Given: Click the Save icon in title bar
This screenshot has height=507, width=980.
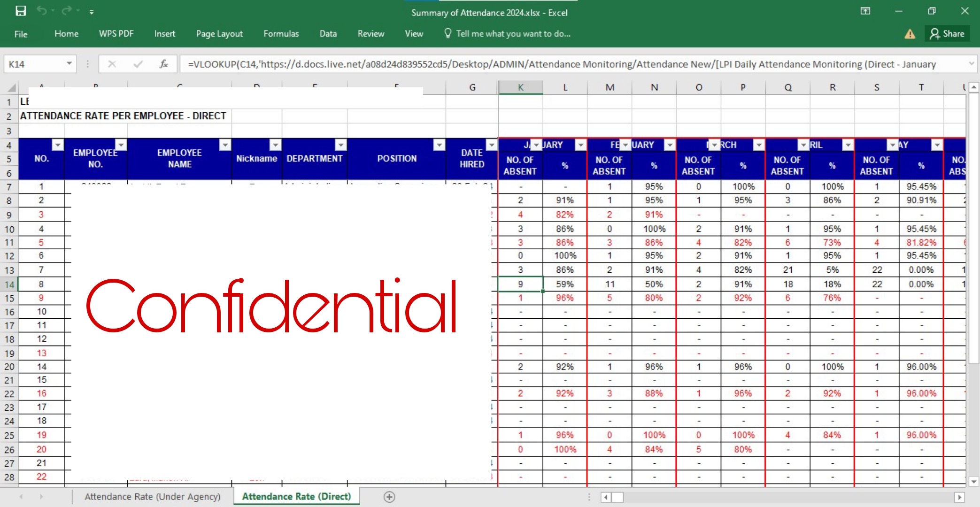Looking at the screenshot, I should (x=21, y=11).
